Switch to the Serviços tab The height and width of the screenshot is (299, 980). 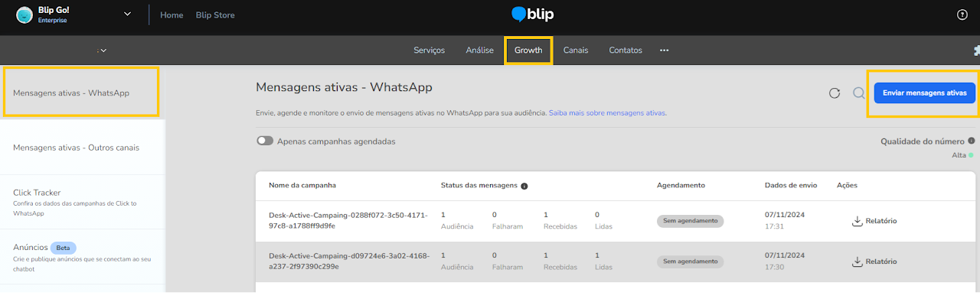pos(429,50)
